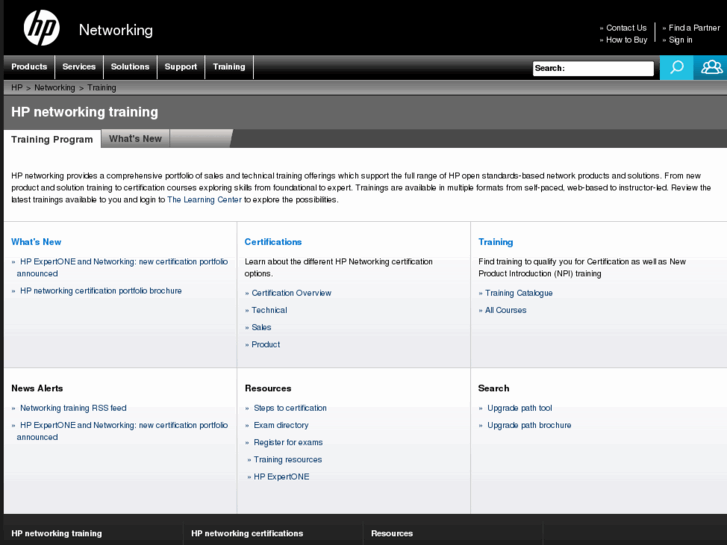
Task: Open Networking training RSS feed link
Action: pyautogui.click(x=73, y=408)
